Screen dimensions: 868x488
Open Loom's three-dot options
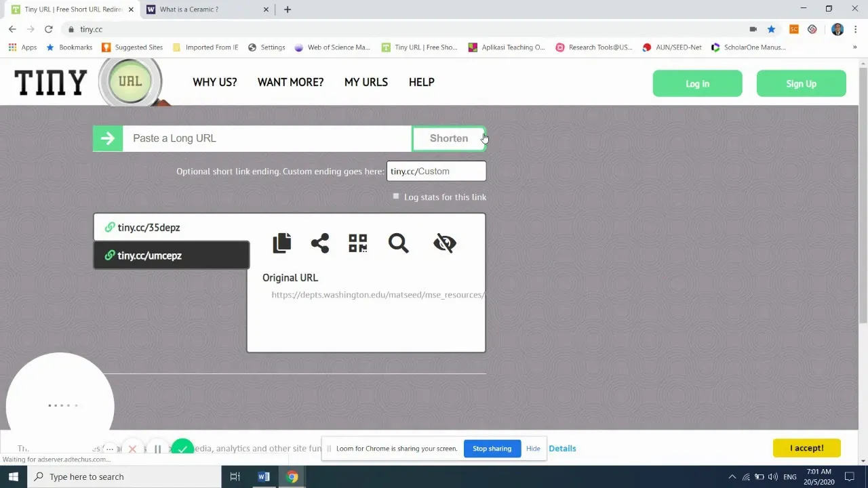[x=109, y=449]
